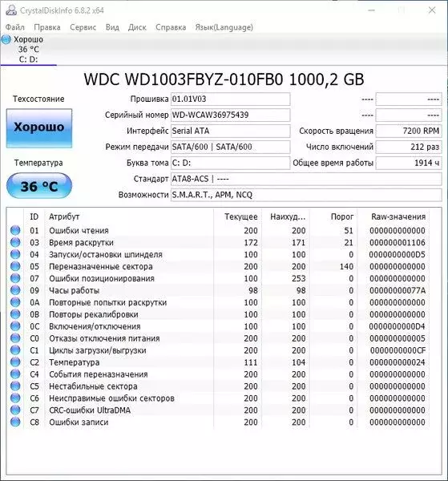Click status orb for attribute C5 Нестабильные сектора
The image size is (448, 481).
pyautogui.click(x=15, y=386)
